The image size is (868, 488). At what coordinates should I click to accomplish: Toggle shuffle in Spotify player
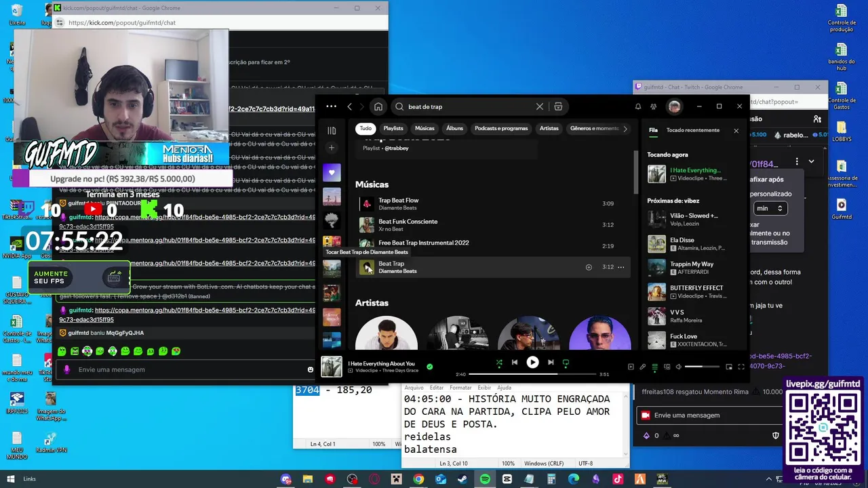[499, 363]
